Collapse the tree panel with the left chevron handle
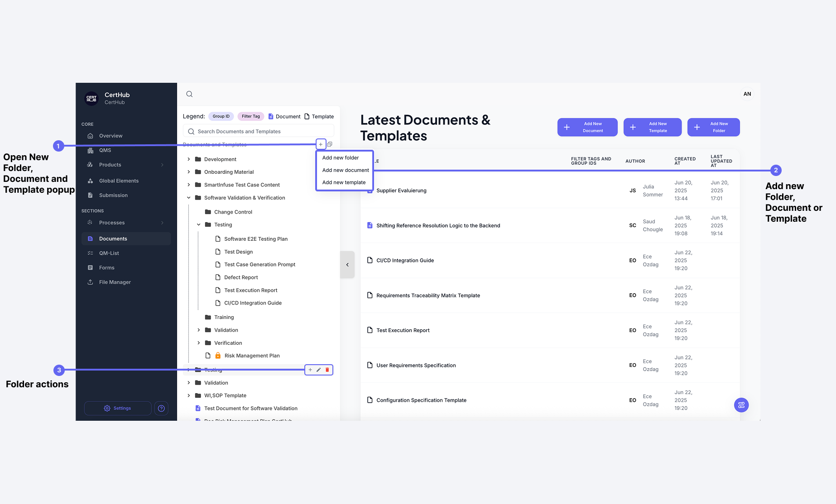This screenshot has width=836, height=504. [x=347, y=264]
